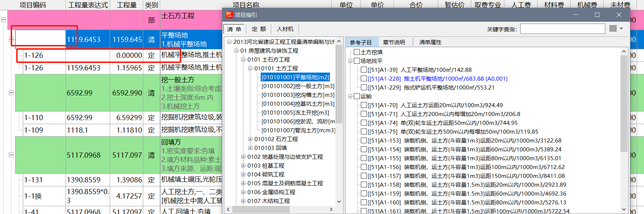644x214 pixels.
Task: Expand the 0106 金属结构工程 node
Action: tap(243, 192)
